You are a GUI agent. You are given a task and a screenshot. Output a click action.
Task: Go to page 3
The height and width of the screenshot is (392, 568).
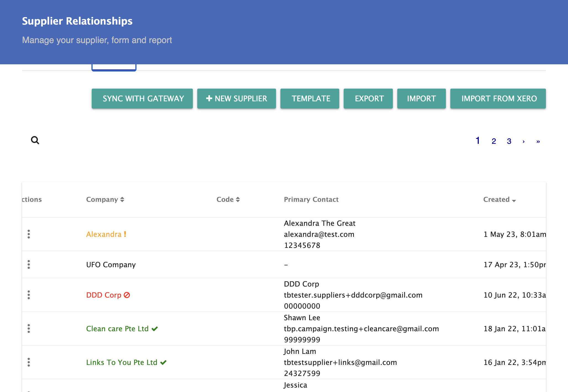(509, 141)
